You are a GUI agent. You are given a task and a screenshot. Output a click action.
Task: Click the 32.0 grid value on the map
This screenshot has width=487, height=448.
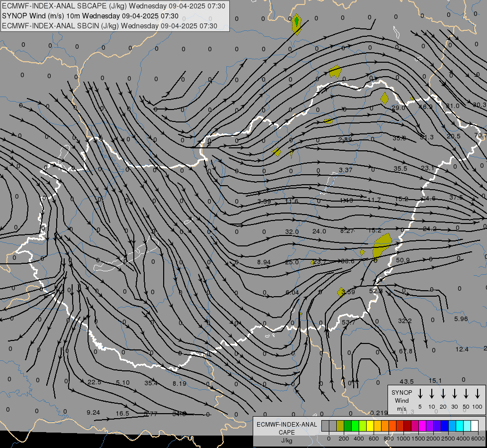pos(292,232)
